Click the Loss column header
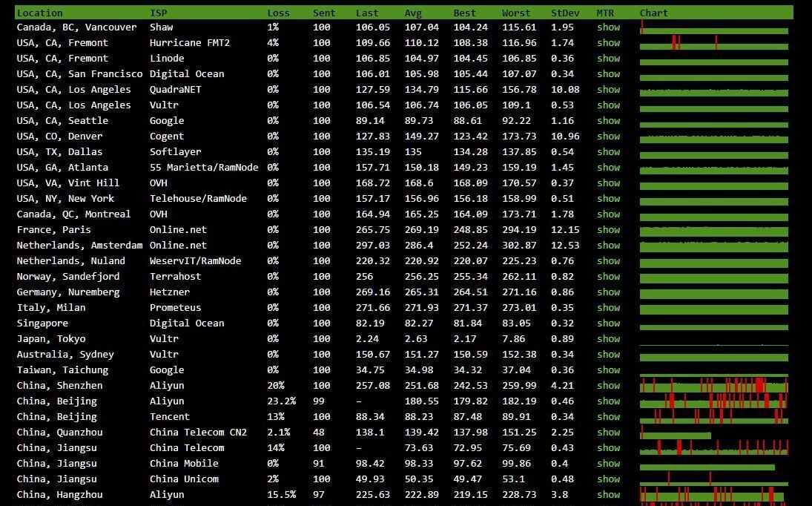812x506 pixels. coord(279,13)
